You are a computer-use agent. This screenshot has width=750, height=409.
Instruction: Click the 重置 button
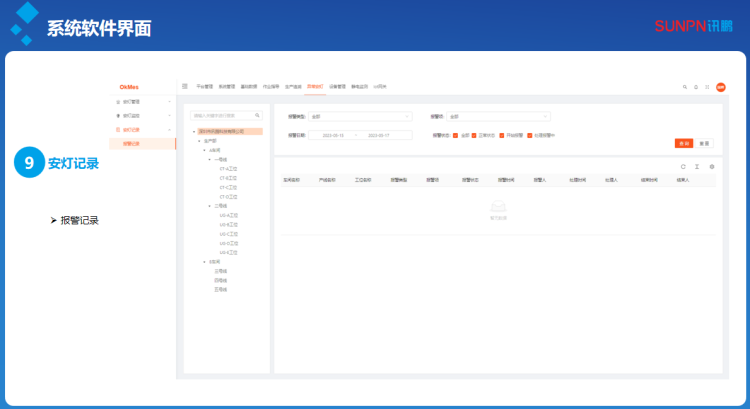tap(704, 143)
